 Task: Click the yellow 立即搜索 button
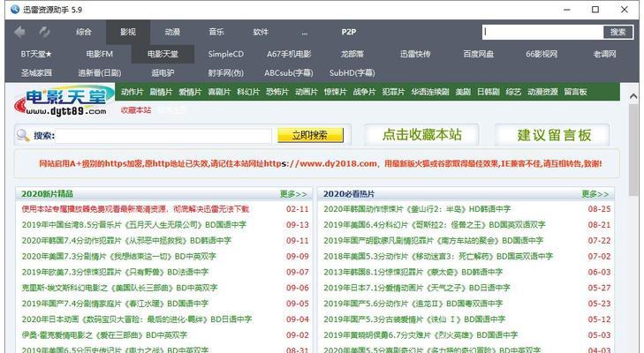[x=310, y=135]
